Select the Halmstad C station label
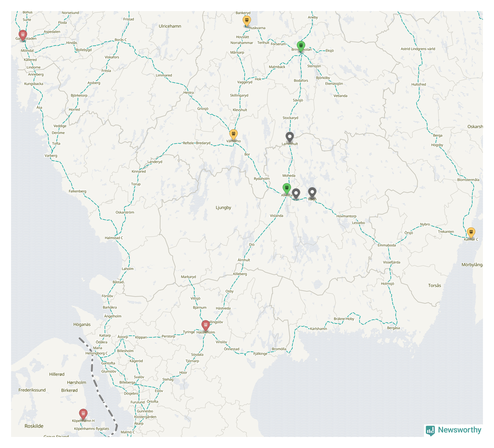 [x=114, y=238]
